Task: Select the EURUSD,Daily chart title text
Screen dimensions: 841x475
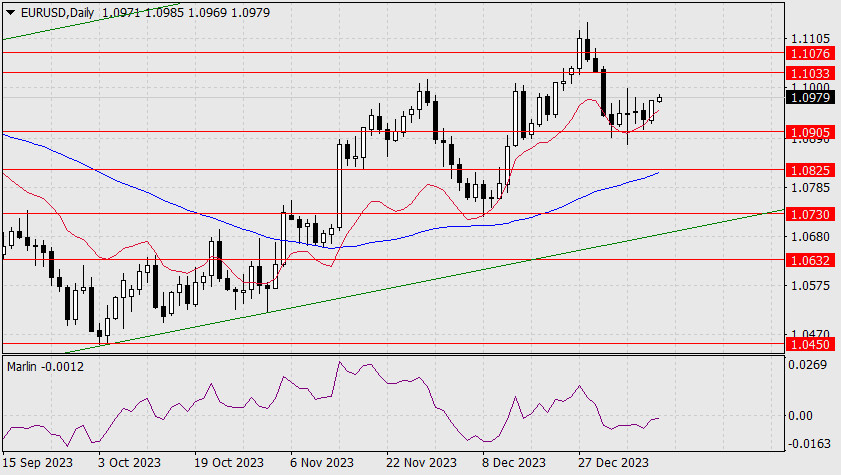Action: [57, 12]
